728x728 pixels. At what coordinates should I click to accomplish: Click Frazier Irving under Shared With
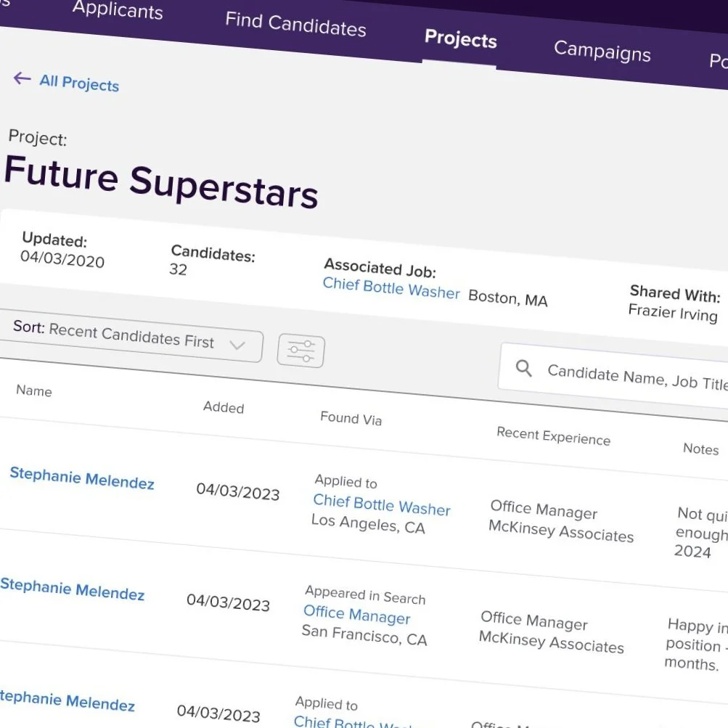point(673,313)
